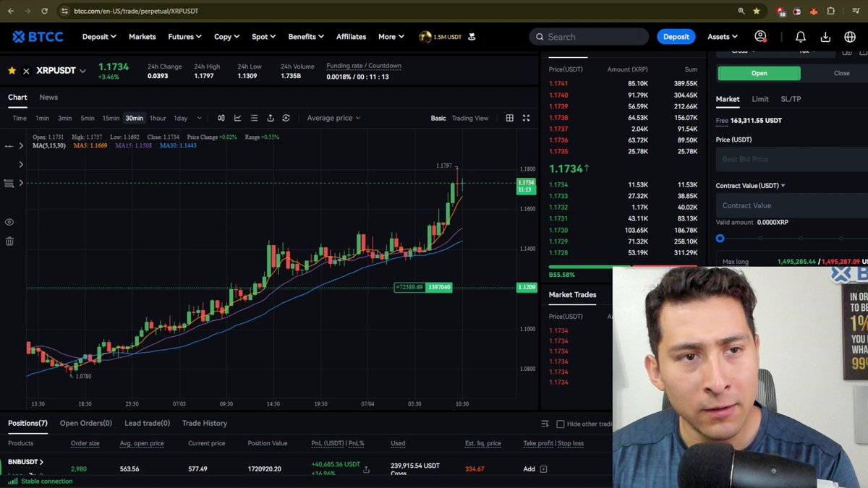Screen dimensions: 868x488
Task: Click the horizontal lines drawing tool icon
Action: [9, 184]
